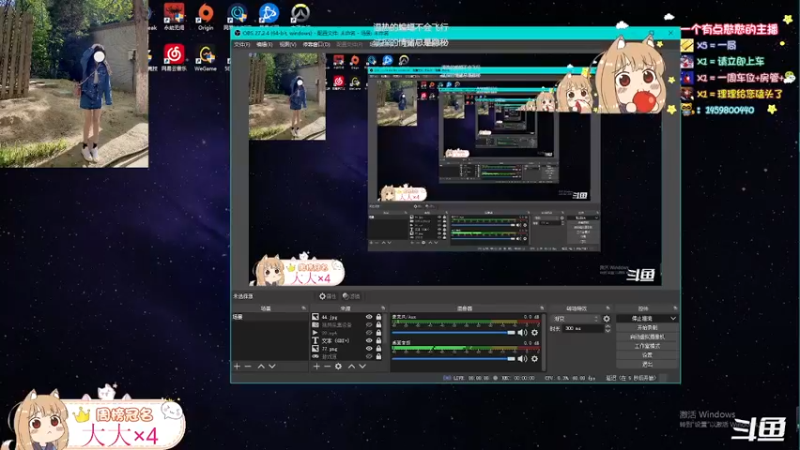The width and height of the screenshot is (800, 450).
Task: Pop out the 场景 dock panel
Action: pos(304,308)
